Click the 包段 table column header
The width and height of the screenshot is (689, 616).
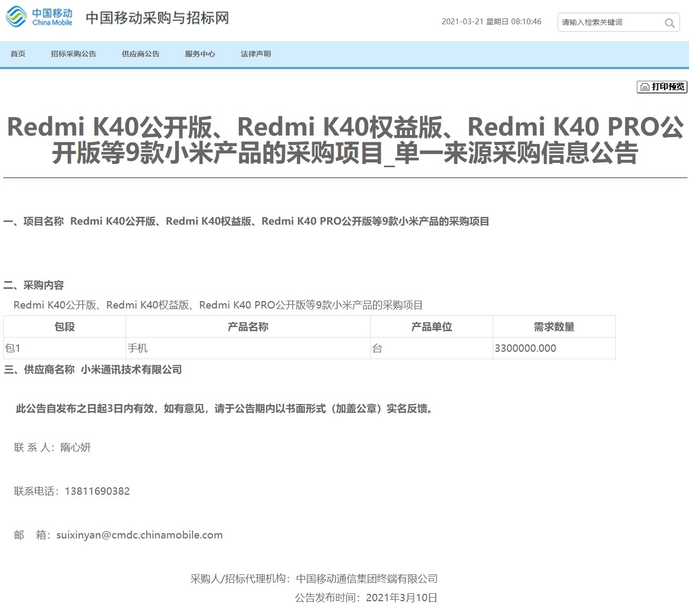[64, 326]
